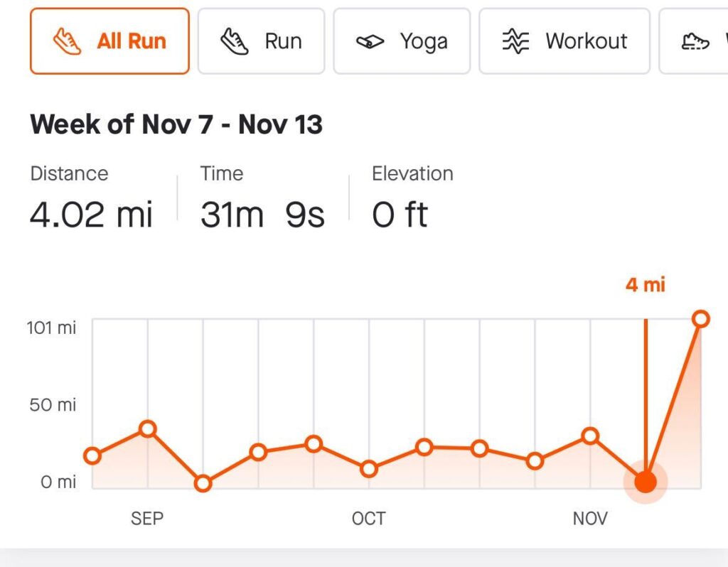This screenshot has height=567, width=728.
Task: Switch to the Yoga activity tab
Action: pos(423,41)
